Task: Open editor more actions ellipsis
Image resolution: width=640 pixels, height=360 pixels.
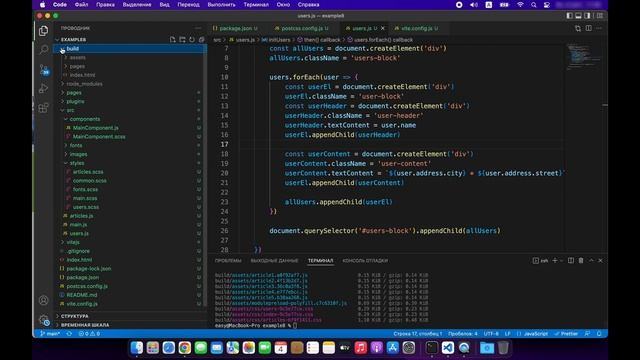Action: pos(599,28)
